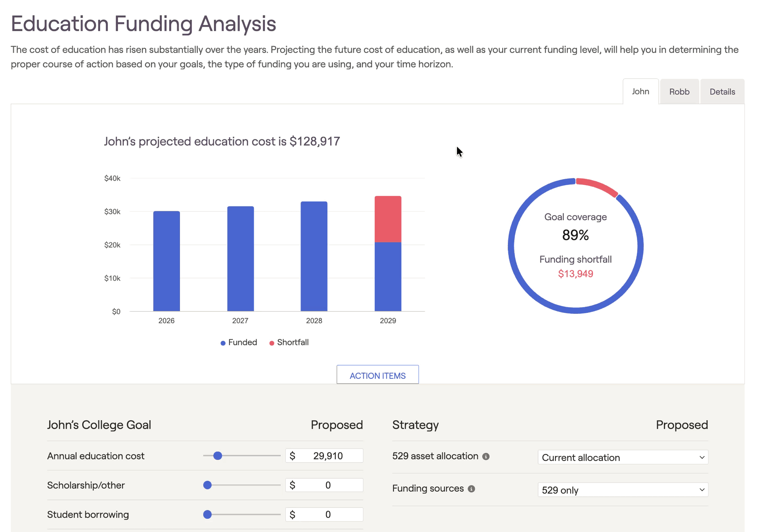Expand the Funding sources dropdown
Screen dimensions: 761x532
click(x=622, y=490)
